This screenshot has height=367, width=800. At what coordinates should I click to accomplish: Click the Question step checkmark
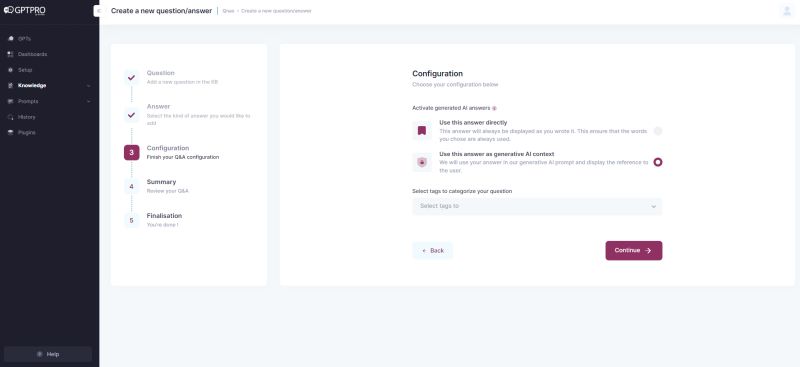[x=132, y=78]
